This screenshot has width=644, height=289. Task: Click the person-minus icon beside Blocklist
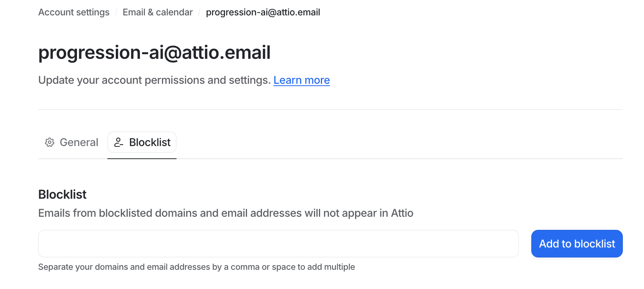tap(119, 142)
